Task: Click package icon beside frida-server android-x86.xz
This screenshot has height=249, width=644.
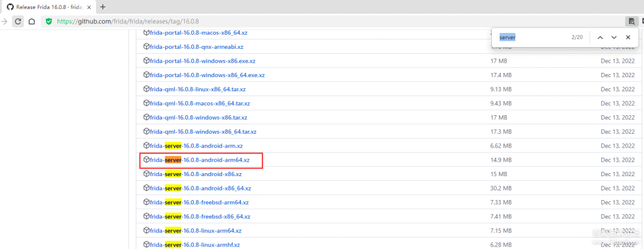Action: pyautogui.click(x=146, y=174)
